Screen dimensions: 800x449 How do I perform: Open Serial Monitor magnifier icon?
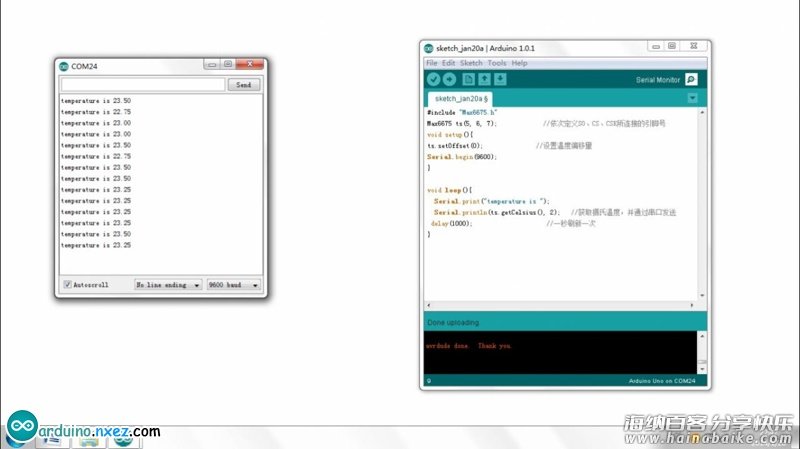click(x=691, y=79)
